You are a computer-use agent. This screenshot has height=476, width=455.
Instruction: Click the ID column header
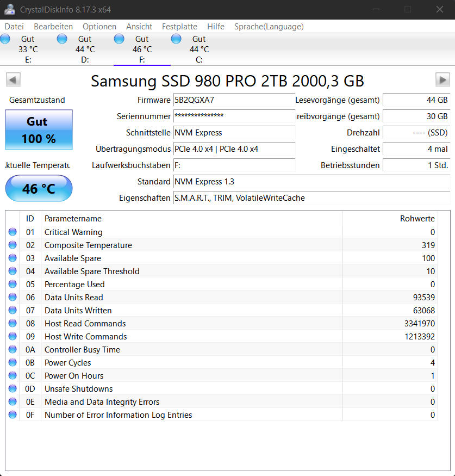point(30,219)
